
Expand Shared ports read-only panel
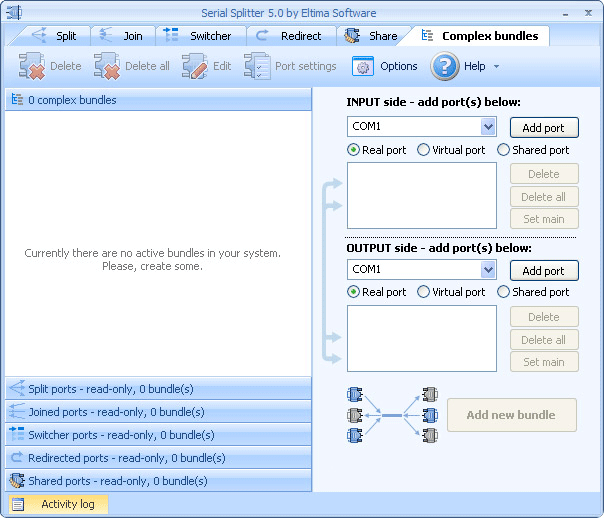coord(158,481)
